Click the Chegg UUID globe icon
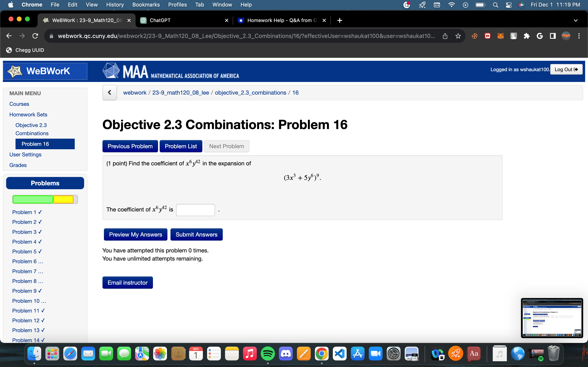Viewport: 588px width, 367px height. tap(9, 50)
